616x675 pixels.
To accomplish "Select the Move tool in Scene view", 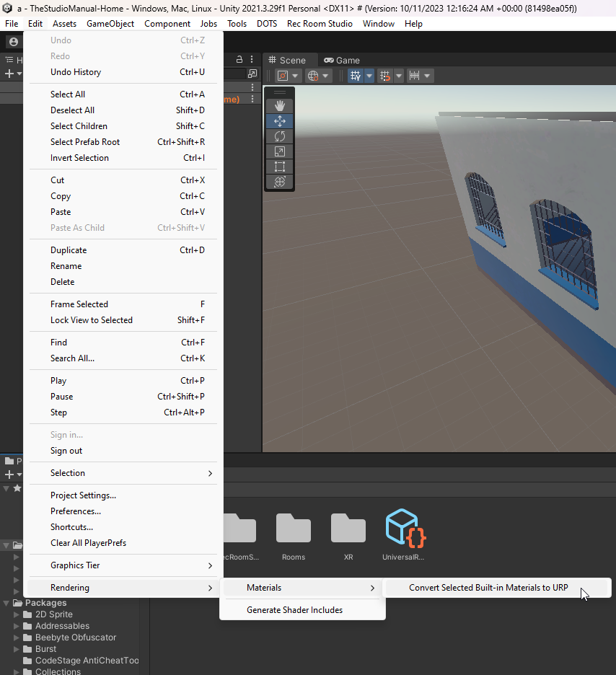I will 280,121.
